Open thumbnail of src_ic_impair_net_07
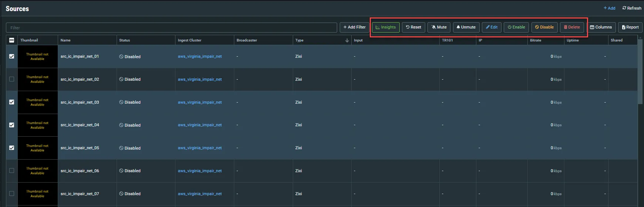 click(x=37, y=194)
